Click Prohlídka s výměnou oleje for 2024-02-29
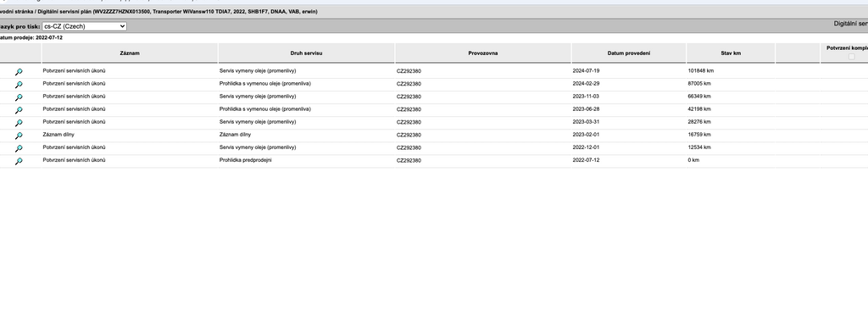 (264, 84)
